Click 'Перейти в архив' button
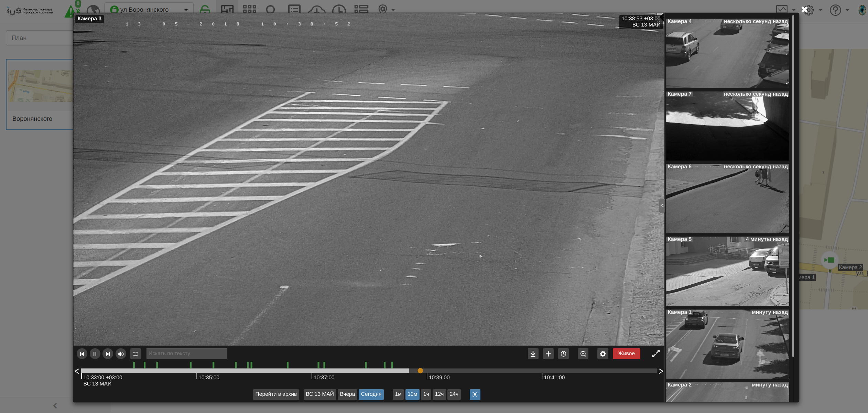Screen dimensions: 868x413 tap(276, 394)
